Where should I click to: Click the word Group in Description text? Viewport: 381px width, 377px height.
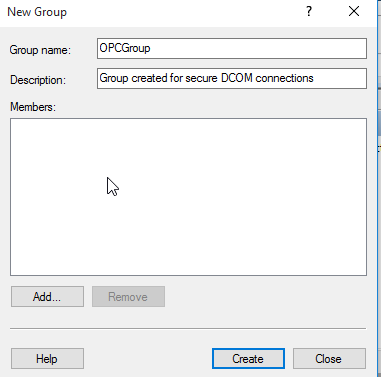coord(114,78)
